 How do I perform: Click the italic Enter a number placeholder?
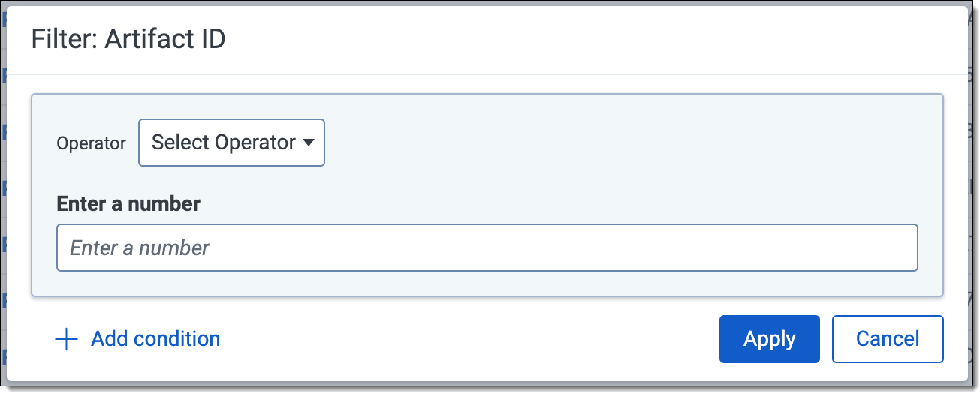tap(140, 248)
